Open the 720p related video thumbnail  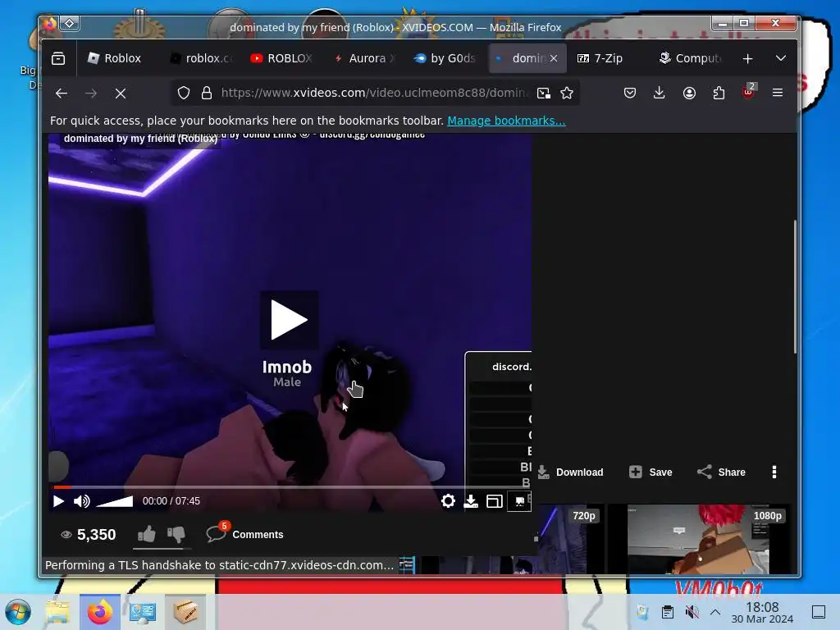pyautogui.click(x=568, y=539)
